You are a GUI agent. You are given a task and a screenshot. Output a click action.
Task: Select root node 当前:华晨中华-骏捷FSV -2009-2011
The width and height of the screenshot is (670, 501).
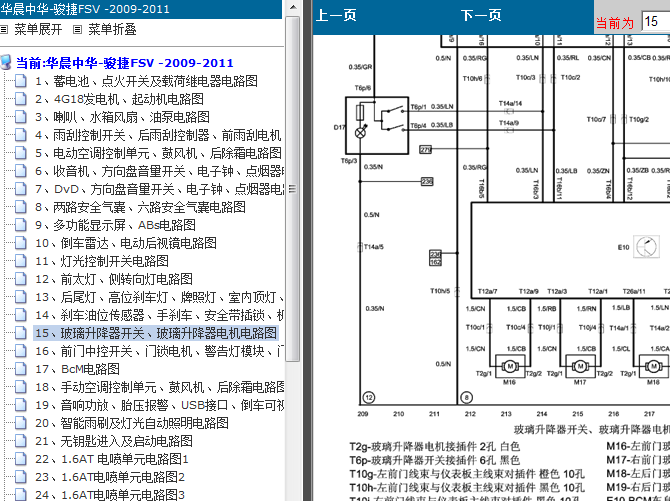coord(125,63)
